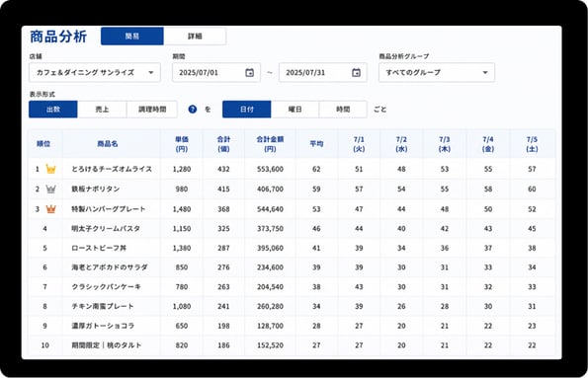Click the 7/2(水) column header
Image resolution: width=588 pixels, height=378 pixels.
click(x=401, y=144)
